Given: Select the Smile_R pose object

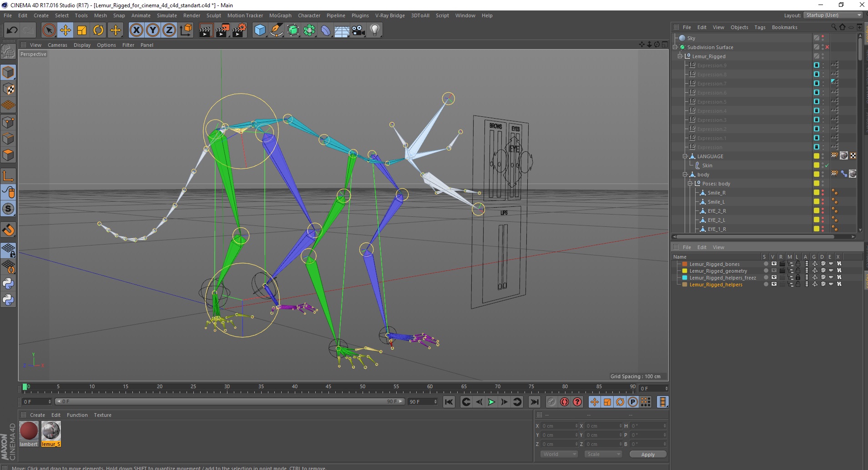Looking at the screenshot, I should click(717, 193).
